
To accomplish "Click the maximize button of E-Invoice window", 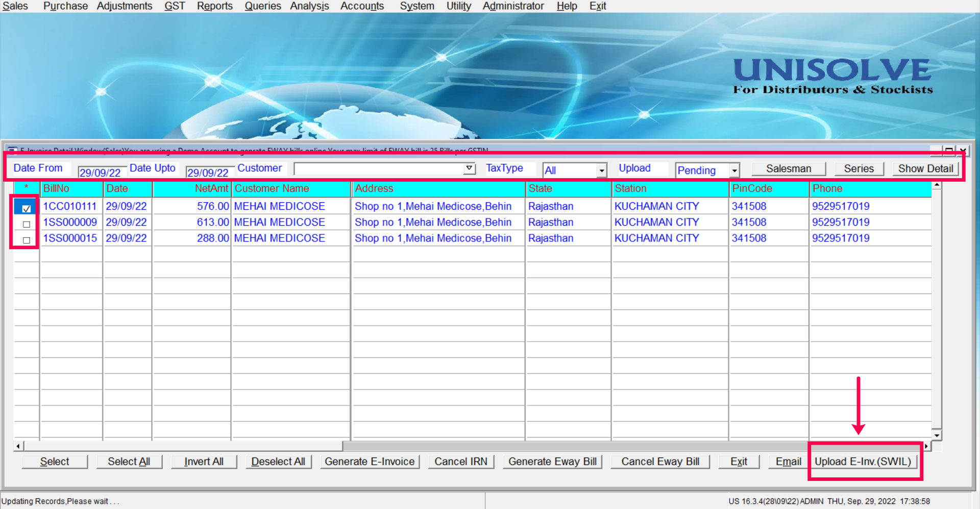I will [x=949, y=150].
